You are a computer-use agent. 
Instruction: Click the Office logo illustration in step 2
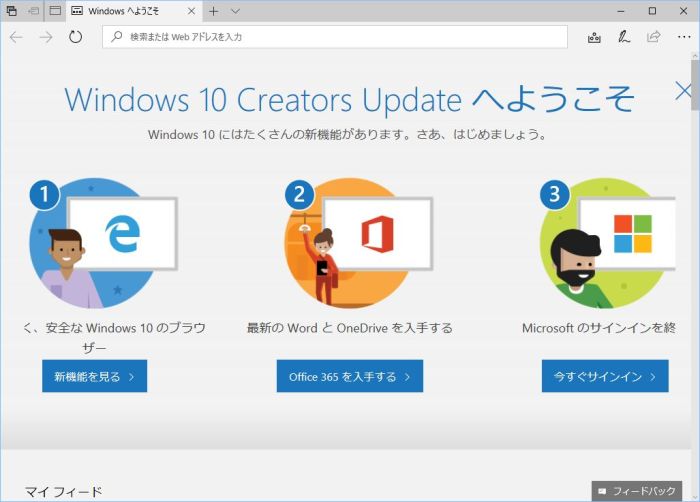(377, 235)
